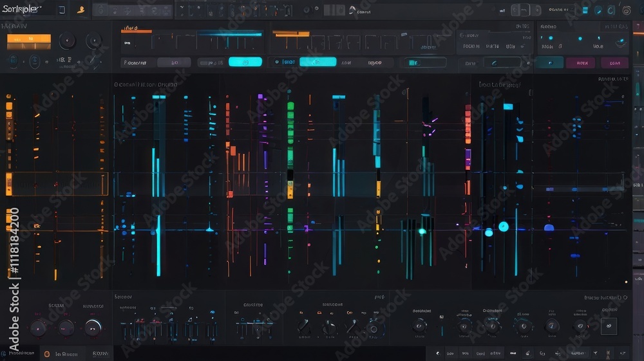Toggle the first cyan dot in the upper-right panel

click(551, 38)
